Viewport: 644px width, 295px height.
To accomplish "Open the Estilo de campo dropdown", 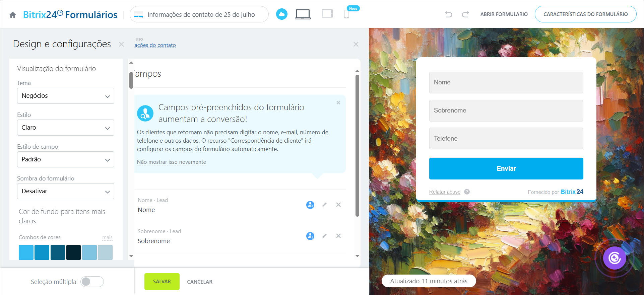I will tap(66, 159).
